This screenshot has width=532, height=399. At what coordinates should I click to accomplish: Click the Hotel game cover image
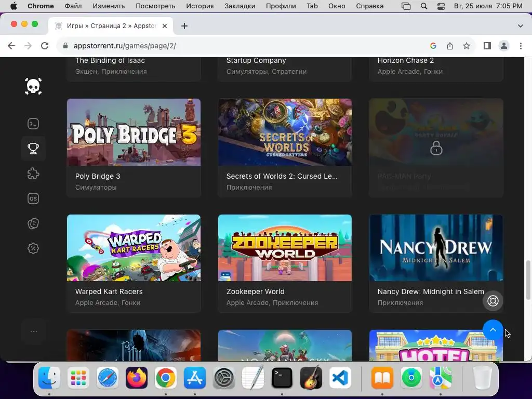pos(436,345)
